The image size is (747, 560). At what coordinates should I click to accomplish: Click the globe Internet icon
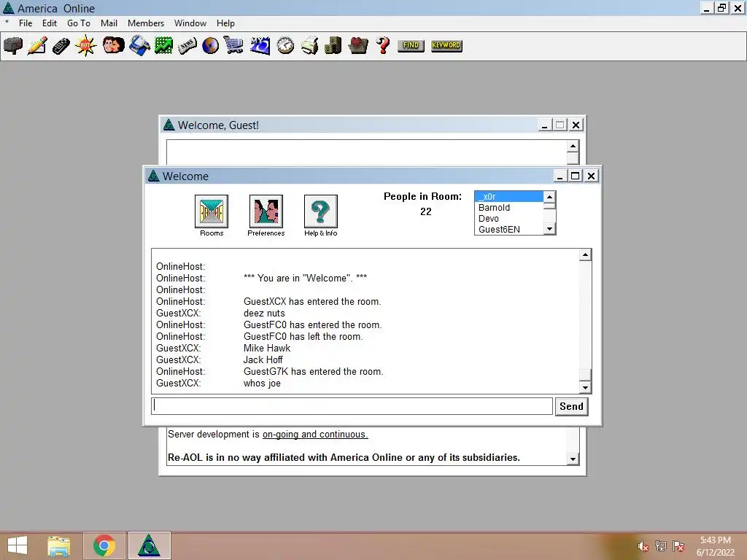211,46
